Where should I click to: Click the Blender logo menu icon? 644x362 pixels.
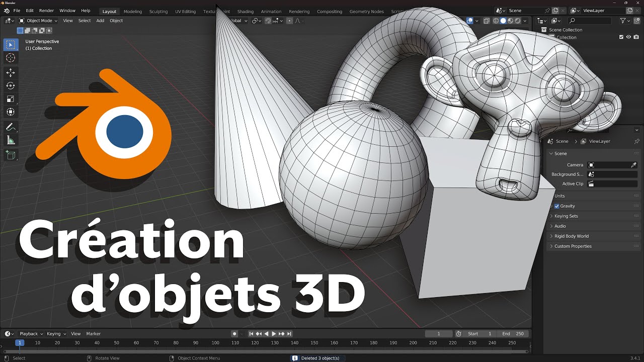pyautogui.click(x=7, y=11)
